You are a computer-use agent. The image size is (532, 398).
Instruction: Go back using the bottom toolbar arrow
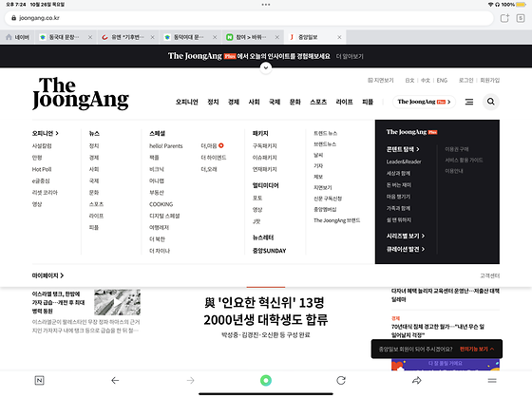115,380
